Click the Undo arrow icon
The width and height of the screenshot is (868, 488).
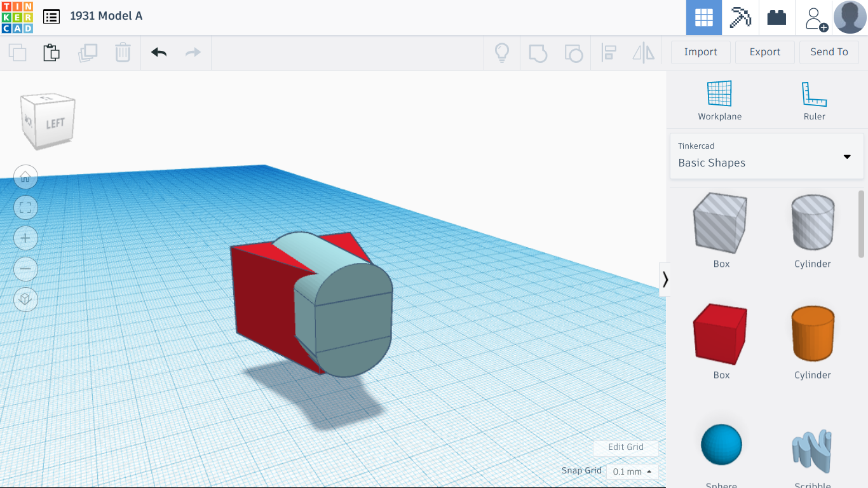158,53
